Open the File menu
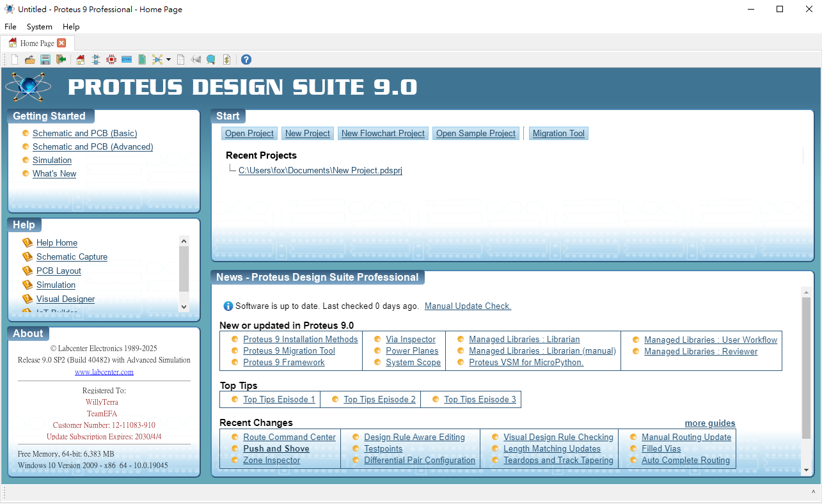The height and width of the screenshot is (504, 822). [10, 27]
